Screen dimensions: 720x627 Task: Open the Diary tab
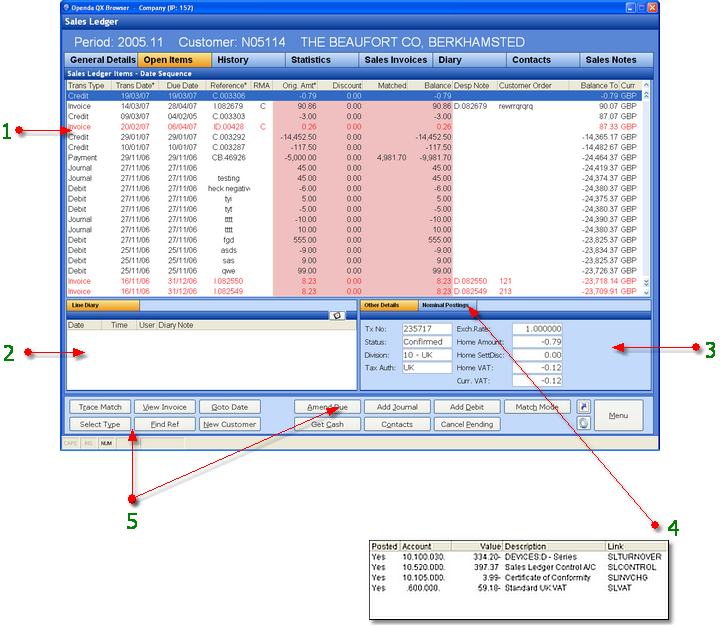click(x=469, y=60)
